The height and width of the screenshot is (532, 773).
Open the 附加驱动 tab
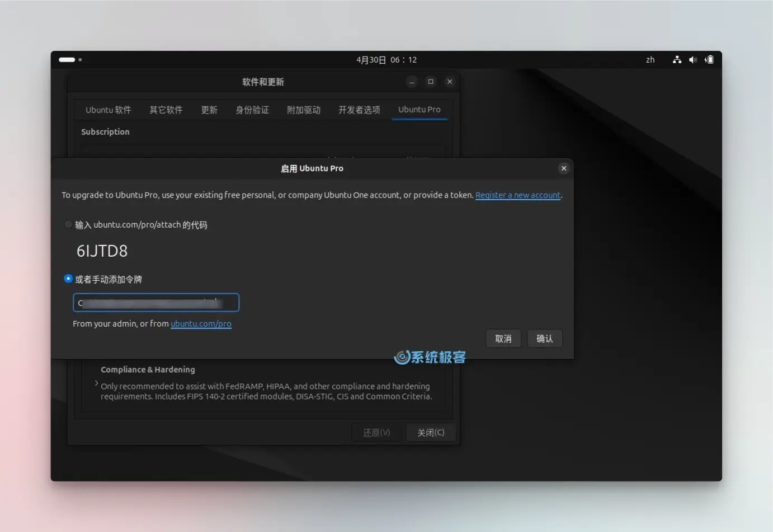(x=303, y=110)
